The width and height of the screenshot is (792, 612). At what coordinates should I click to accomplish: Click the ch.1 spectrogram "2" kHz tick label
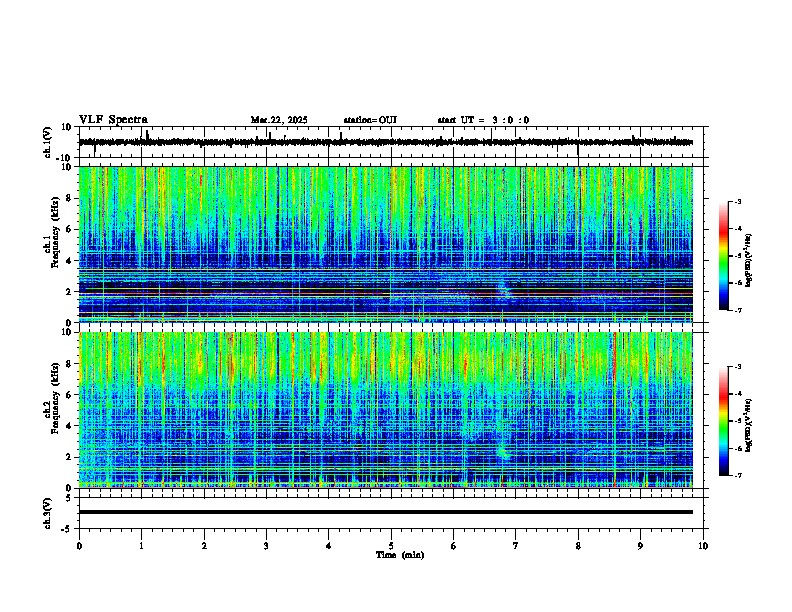pyautogui.click(x=70, y=291)
